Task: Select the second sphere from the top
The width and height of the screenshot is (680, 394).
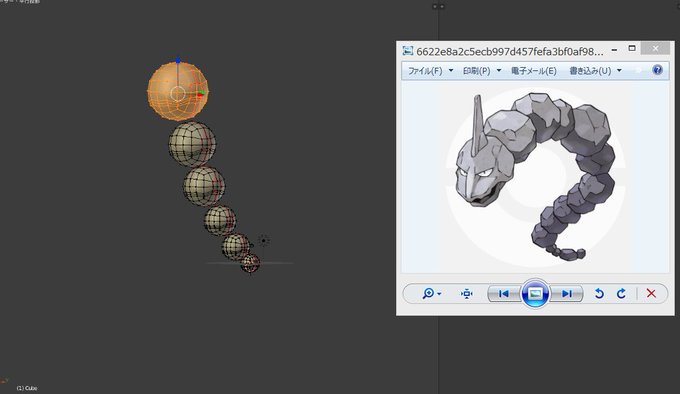Action: tap(192, 144)
